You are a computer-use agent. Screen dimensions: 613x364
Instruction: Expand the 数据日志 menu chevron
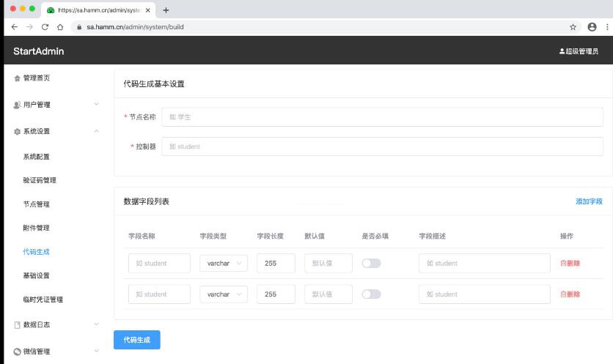[96, 324]
